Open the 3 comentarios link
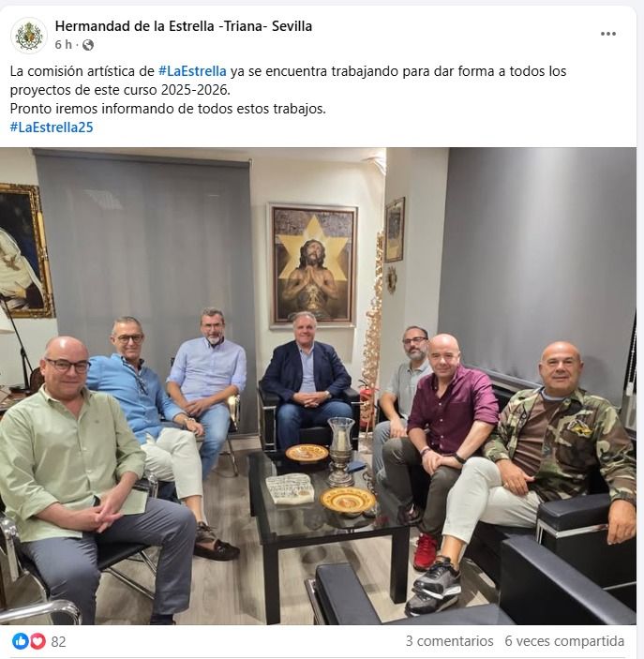The image size is (644, 659). click(449, 641)
